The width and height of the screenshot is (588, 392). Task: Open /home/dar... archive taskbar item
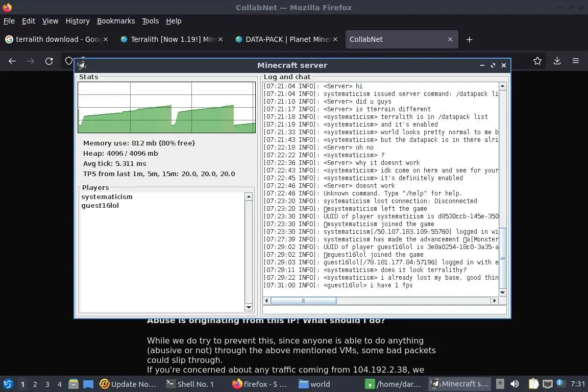tap(394, 384)
